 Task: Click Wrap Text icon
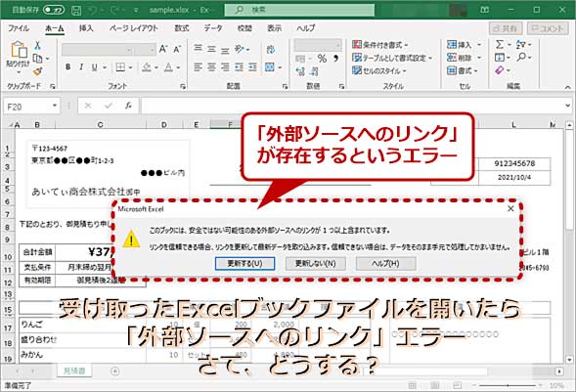click(x=271, y=49)
